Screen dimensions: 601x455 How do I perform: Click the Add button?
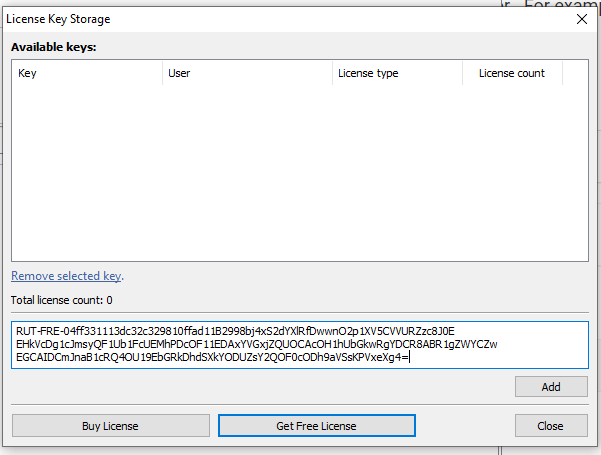pyautogui.click(x=551, y=386)
